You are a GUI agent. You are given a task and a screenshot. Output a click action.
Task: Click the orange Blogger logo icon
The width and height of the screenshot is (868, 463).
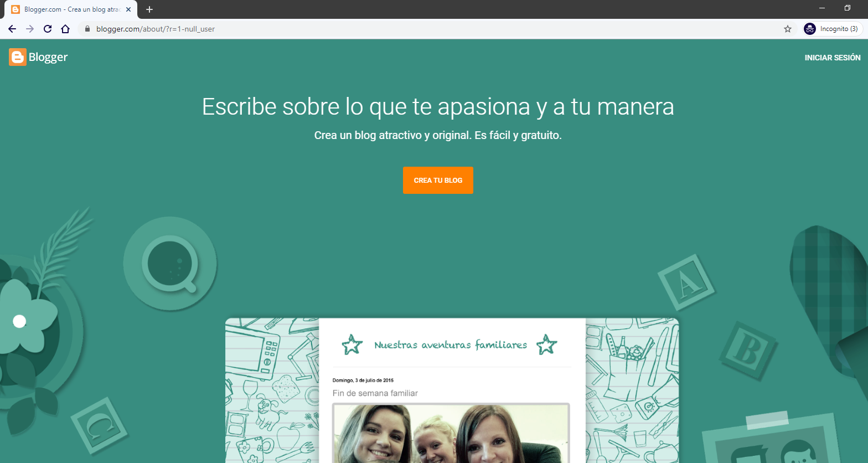tap(18, 57)
